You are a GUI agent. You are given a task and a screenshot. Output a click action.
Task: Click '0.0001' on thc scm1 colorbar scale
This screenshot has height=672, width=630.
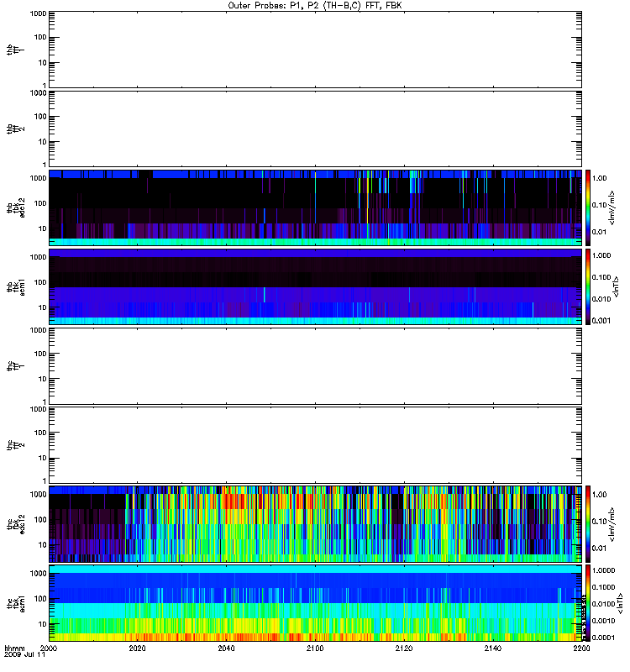pyautogui.click(x=603, y=638)
